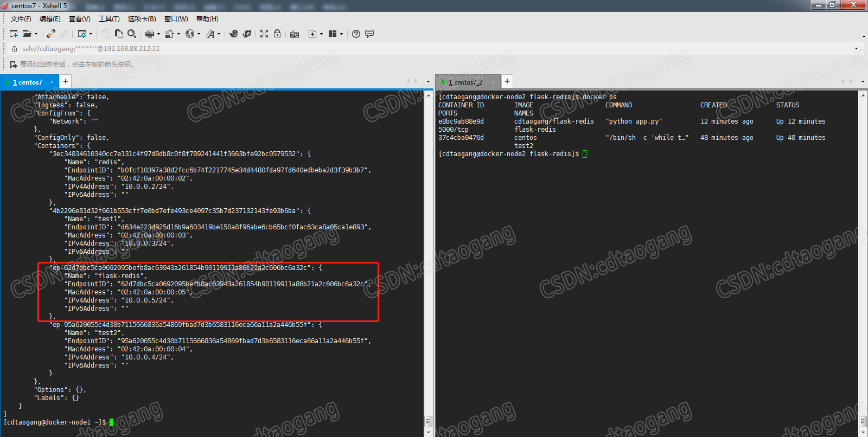Expand the new pane dropdown arrow
Screen dimensions: 868x437
[x=321, y=34]
